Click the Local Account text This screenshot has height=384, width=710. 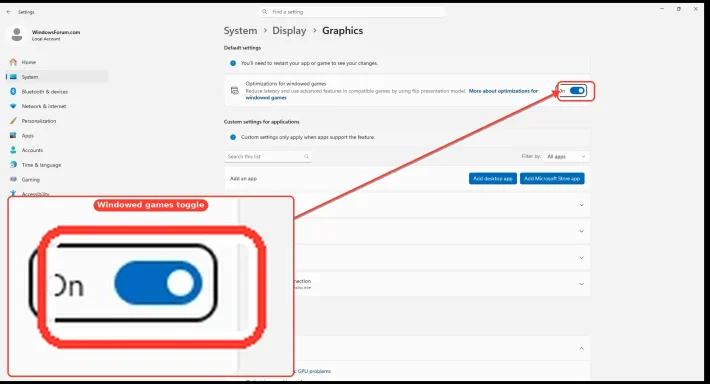(46, 39)
